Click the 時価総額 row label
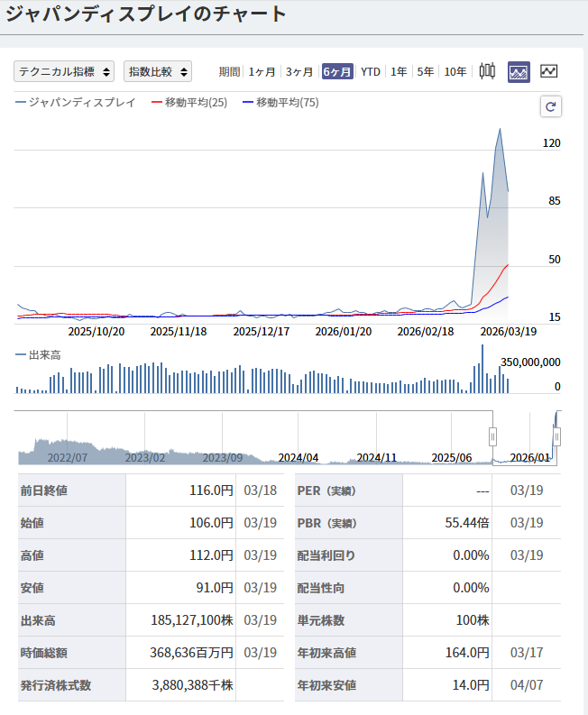Screen dimensions: 588x715 (44, 653)
